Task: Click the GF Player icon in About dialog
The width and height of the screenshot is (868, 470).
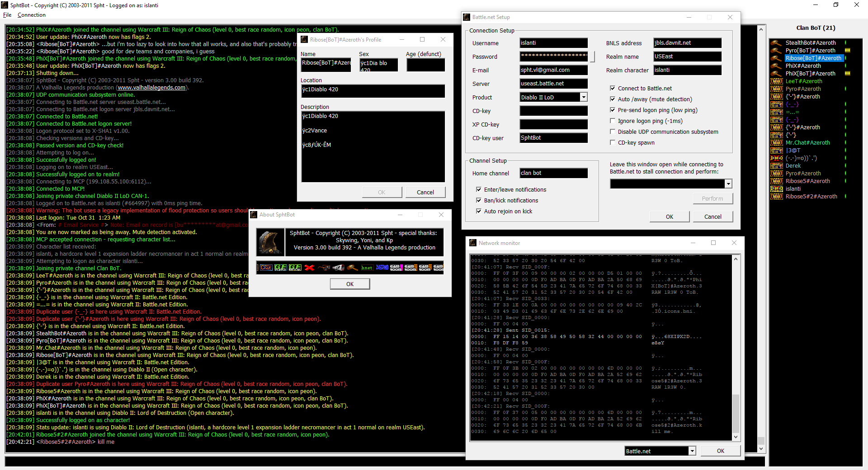Action: click(281, 268)
